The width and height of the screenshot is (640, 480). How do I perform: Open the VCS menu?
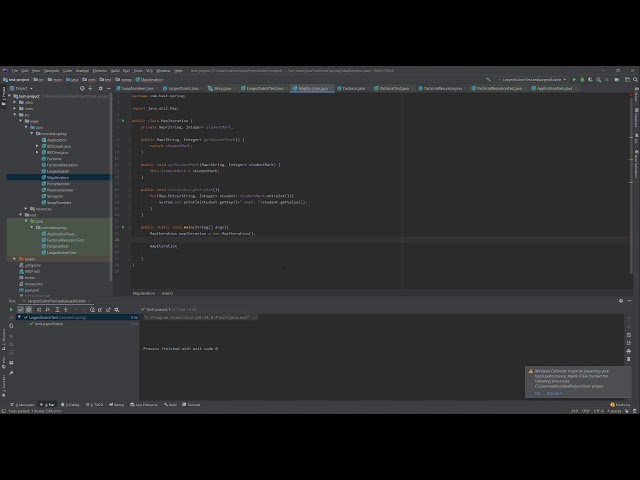(x=149, y=71)
